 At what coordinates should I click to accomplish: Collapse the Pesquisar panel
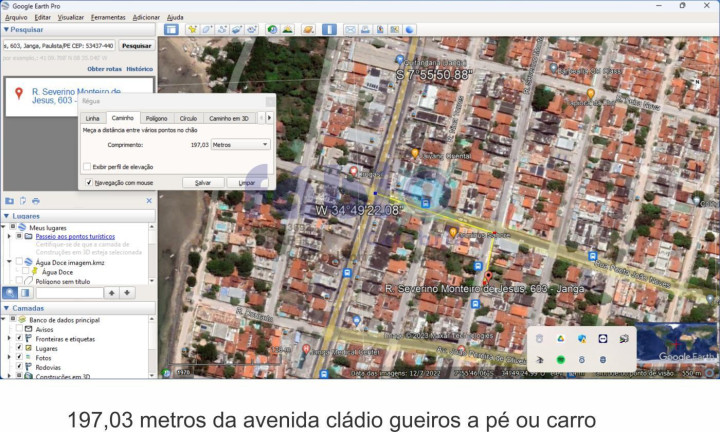[6, 29]
